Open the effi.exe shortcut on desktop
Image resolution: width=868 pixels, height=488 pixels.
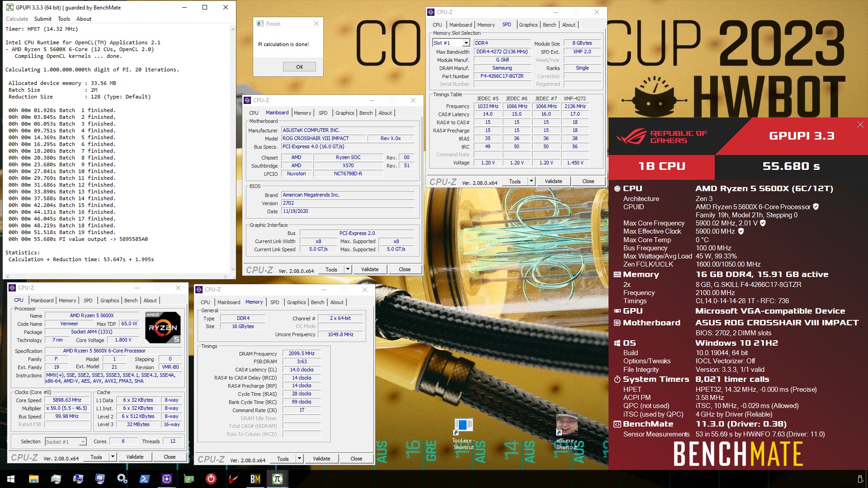coord(566,432)
